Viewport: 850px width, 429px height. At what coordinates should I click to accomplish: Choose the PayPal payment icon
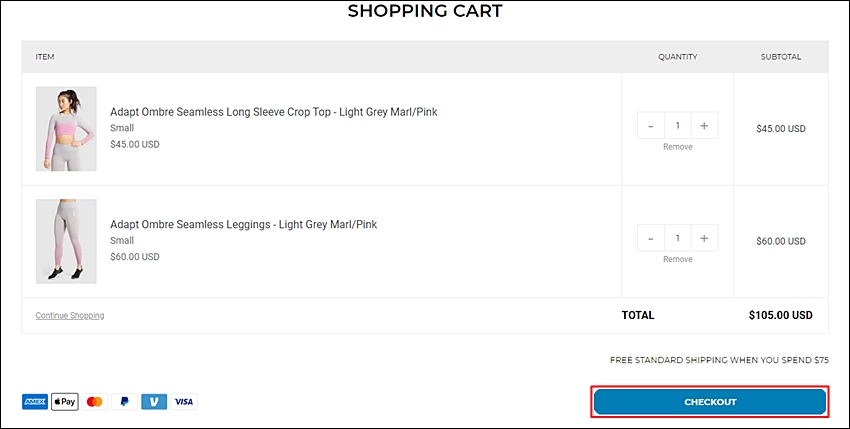[125, 402]
